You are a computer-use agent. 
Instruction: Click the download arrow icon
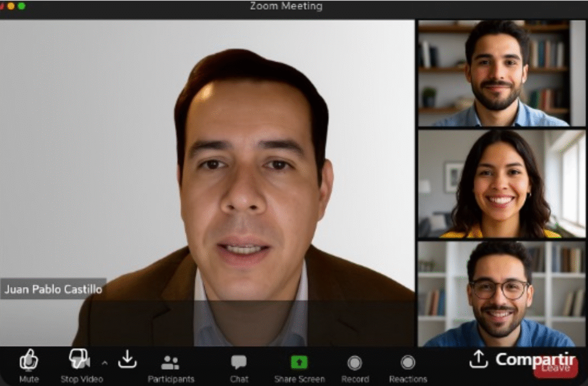click(x=127, y=360)
